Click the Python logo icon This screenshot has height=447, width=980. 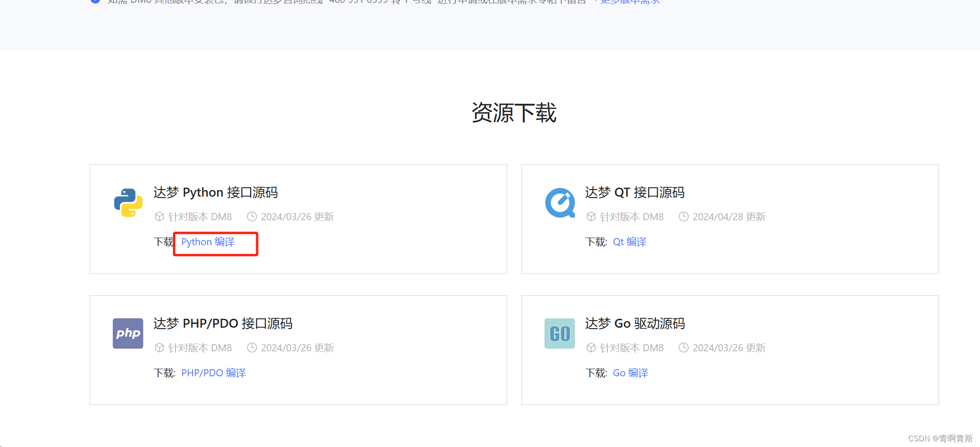127,203
